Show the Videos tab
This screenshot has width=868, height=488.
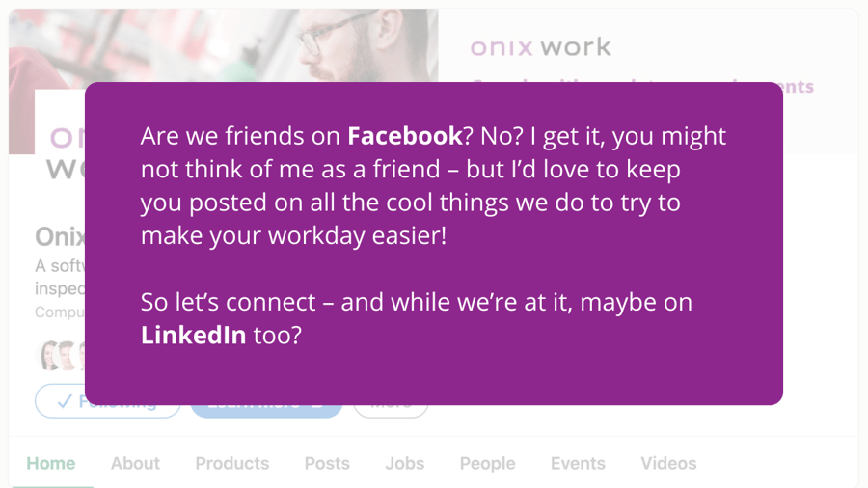(668, 463)
